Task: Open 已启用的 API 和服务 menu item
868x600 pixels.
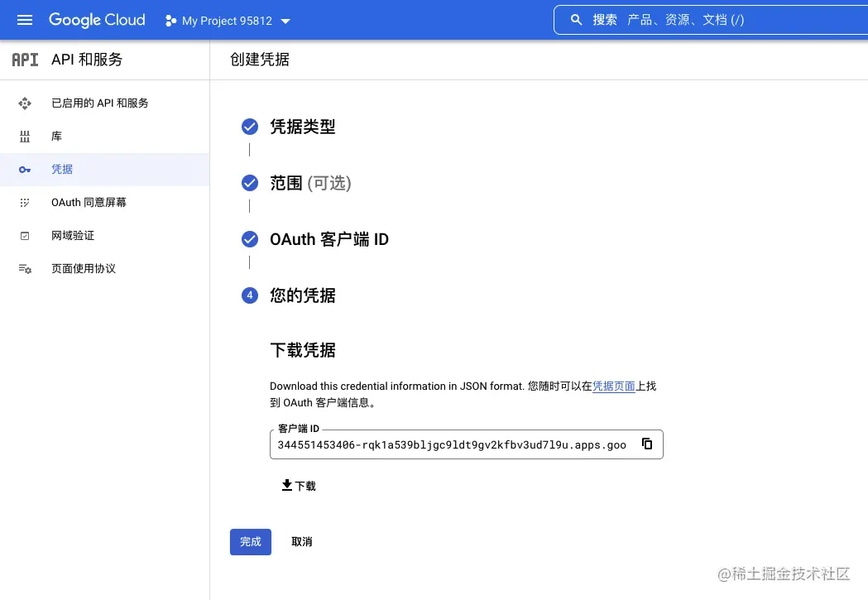Action: click(104, 103)
